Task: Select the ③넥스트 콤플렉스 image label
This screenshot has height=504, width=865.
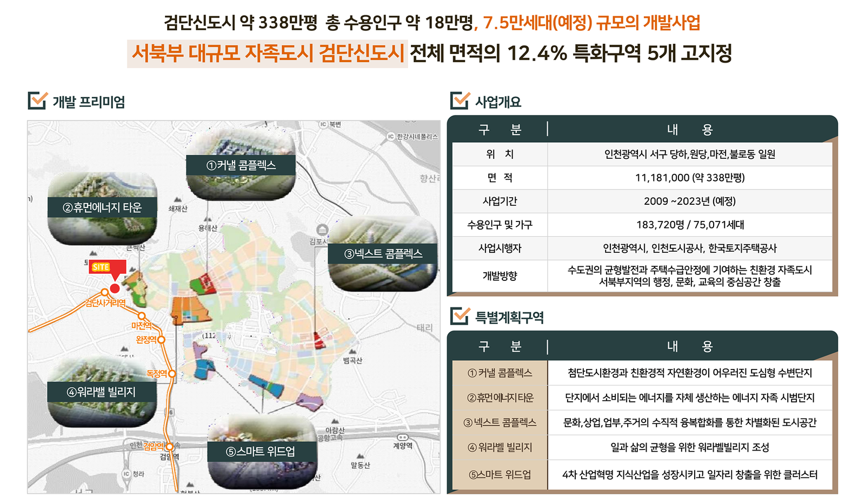Action: [383, 254]
